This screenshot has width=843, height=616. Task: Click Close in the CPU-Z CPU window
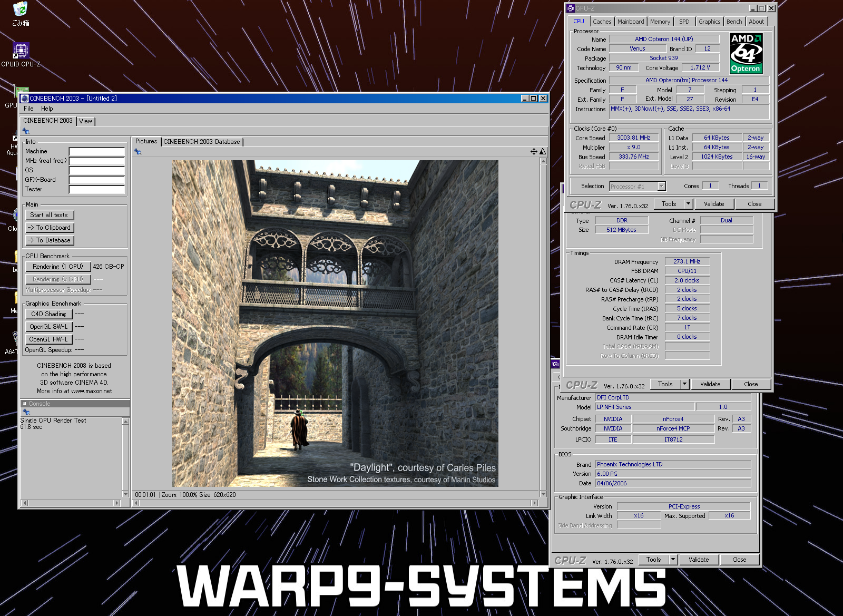(754, 204)
